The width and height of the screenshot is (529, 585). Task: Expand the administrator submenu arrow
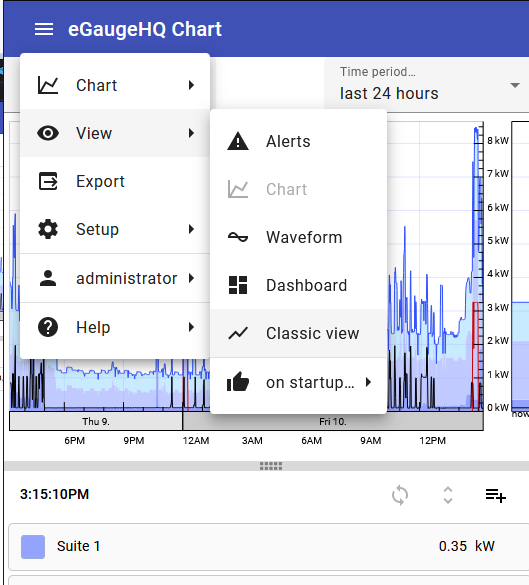click(191, 278)
